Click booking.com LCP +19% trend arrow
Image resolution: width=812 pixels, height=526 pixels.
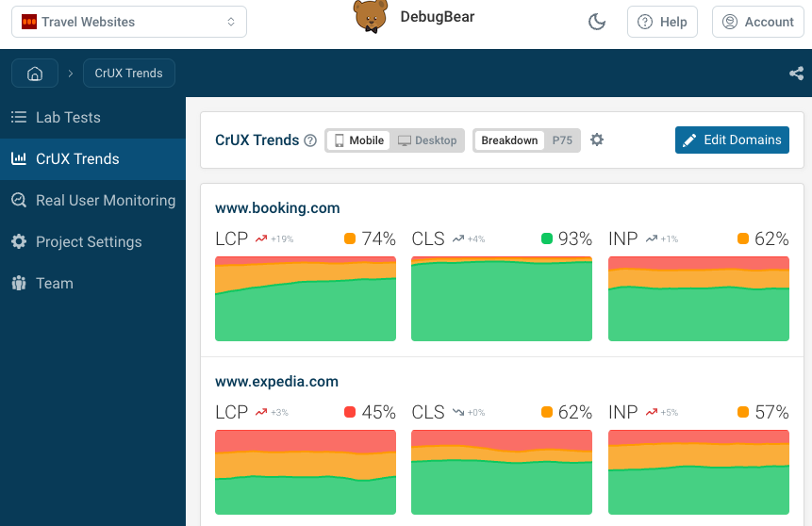261,238
